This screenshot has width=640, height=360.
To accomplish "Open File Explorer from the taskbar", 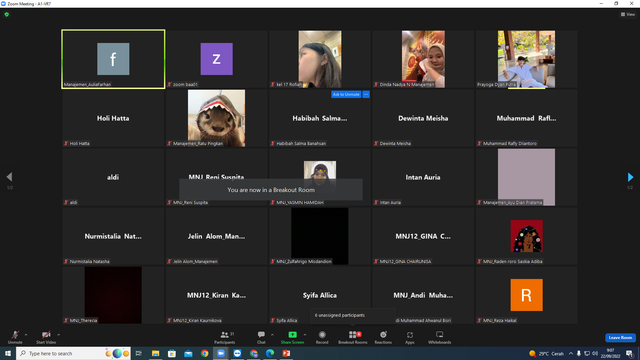I will click(156, 353).
